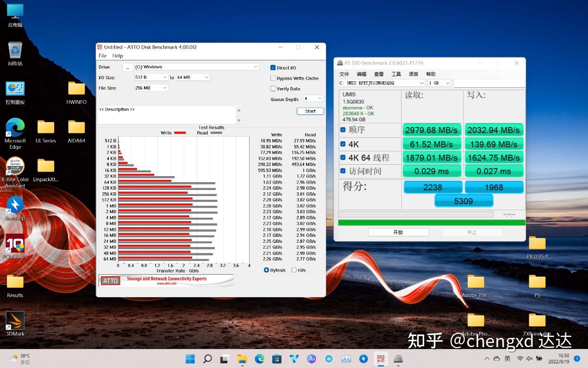Screen dimensions: 588x368
Task: Open the AS SSD drive selection dropdown
Action: point(382,83)
